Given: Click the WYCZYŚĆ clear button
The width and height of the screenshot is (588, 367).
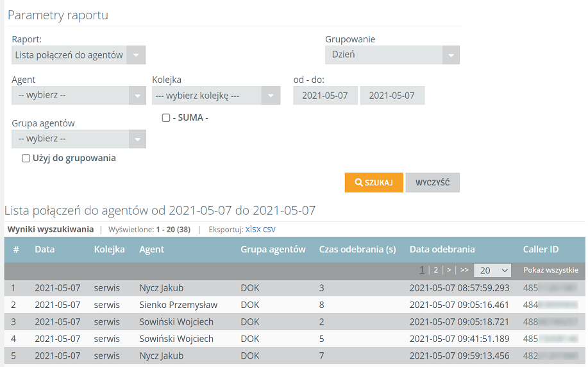Looking at the screenshot, I should 432,182.
